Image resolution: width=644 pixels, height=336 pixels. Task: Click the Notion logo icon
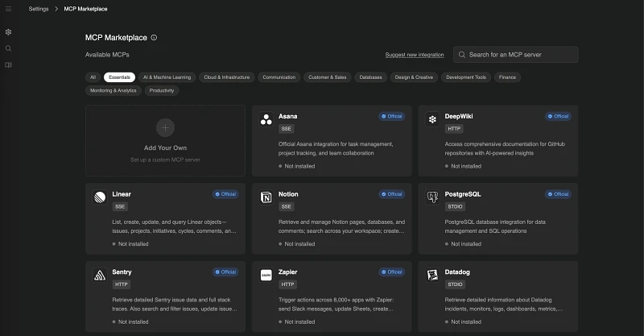click(x=266, y=197)
